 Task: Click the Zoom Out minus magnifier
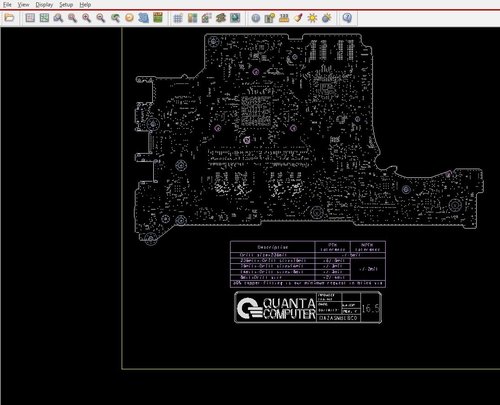click(101, 18)
